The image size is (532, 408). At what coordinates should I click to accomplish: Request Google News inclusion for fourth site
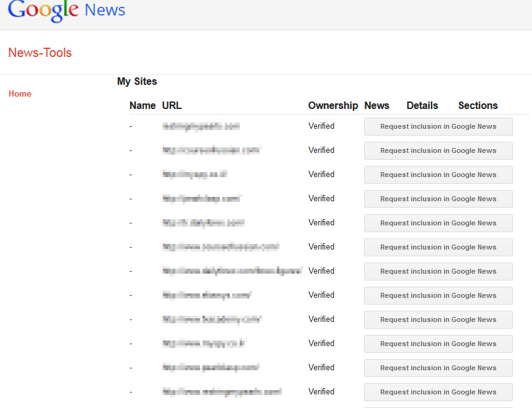pyautogui.click(x=438, y=199)
